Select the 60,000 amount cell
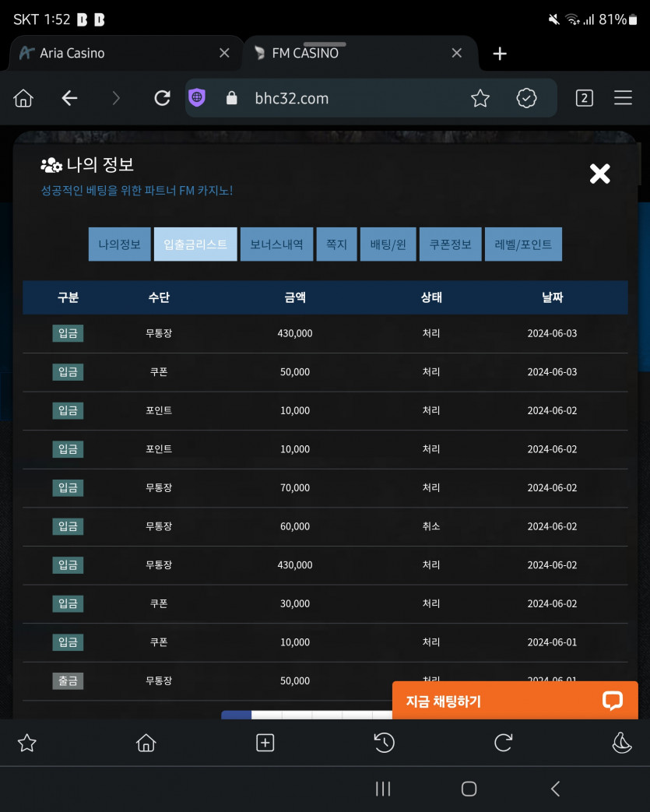This screenshot has width=650, height=812. point(295,526)
